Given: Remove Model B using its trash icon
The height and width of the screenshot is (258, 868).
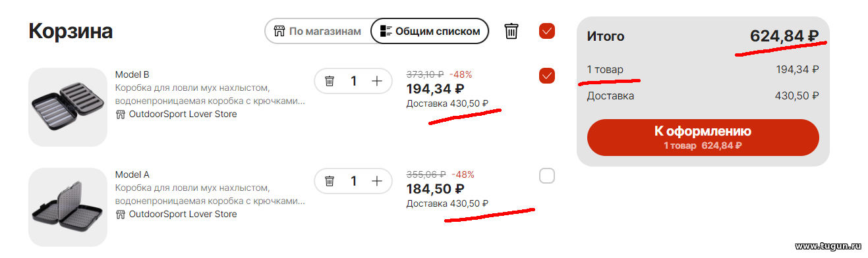Looking at the screenshot, I should pos(330,81).
